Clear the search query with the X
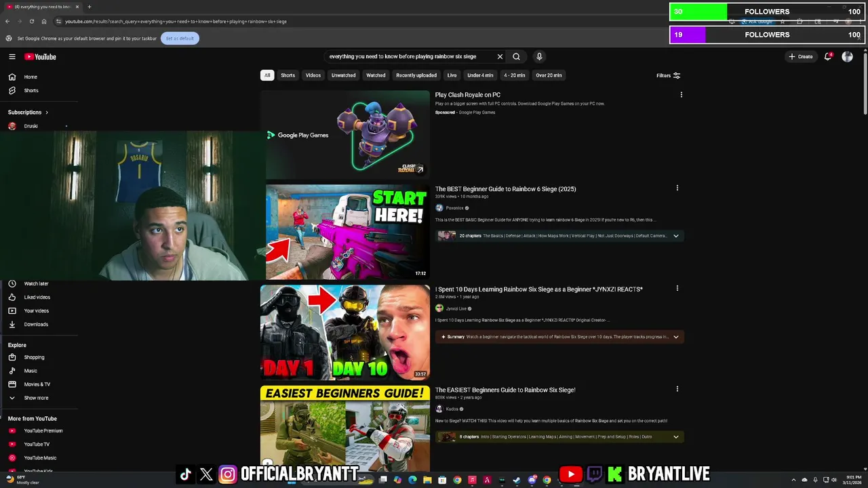The width and height of the screenshot is (868, 488). coord(500,57)
